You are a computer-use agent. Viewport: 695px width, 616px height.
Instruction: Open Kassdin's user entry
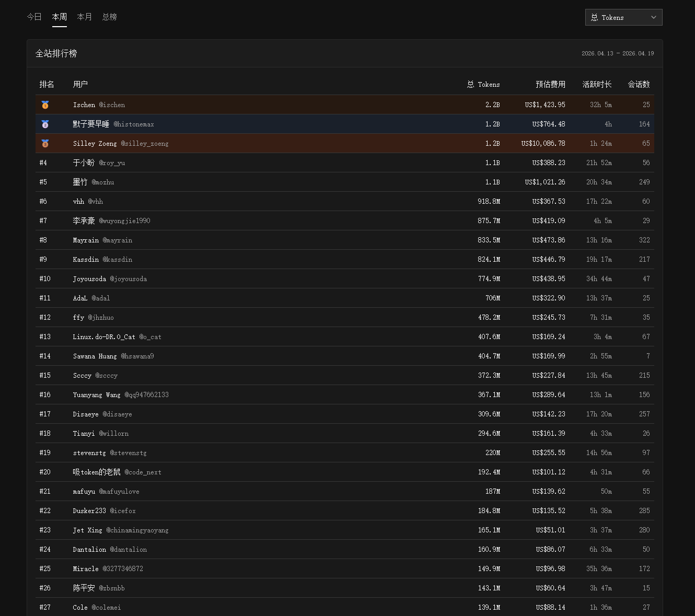point(102,260)
